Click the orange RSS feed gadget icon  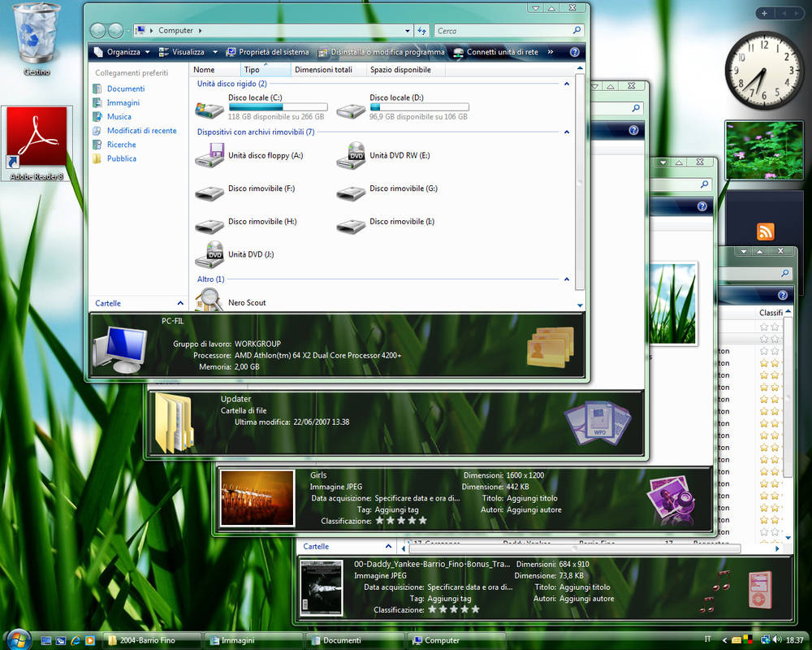point(764,232)
